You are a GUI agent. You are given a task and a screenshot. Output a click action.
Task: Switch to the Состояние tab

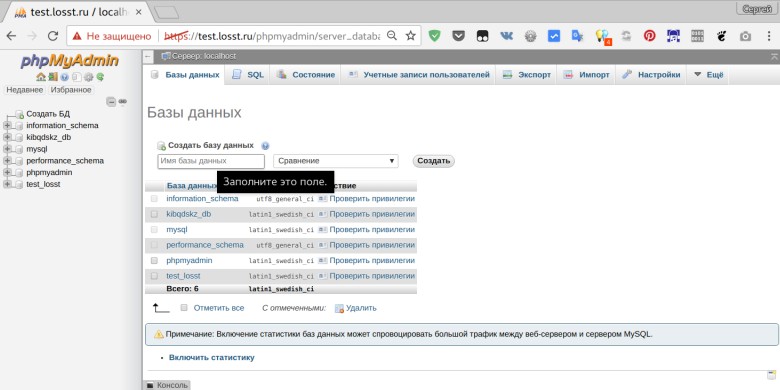click(305, 75)
